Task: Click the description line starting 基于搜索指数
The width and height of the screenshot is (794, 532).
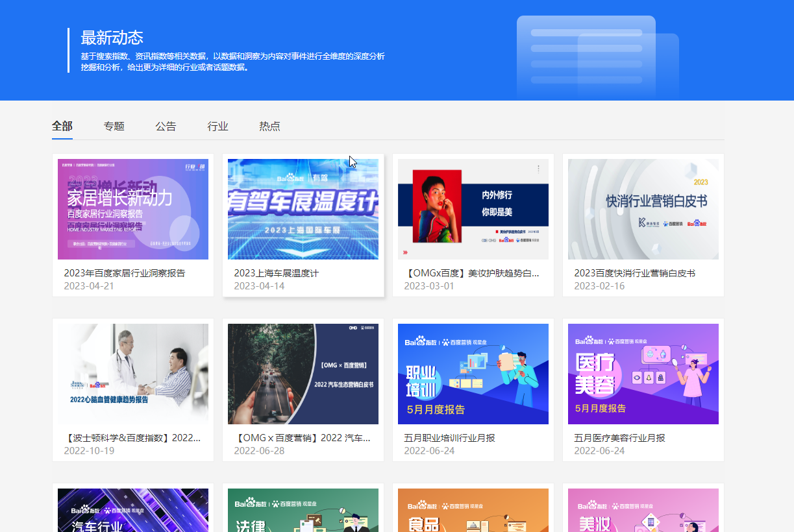Action: (232, 56)
